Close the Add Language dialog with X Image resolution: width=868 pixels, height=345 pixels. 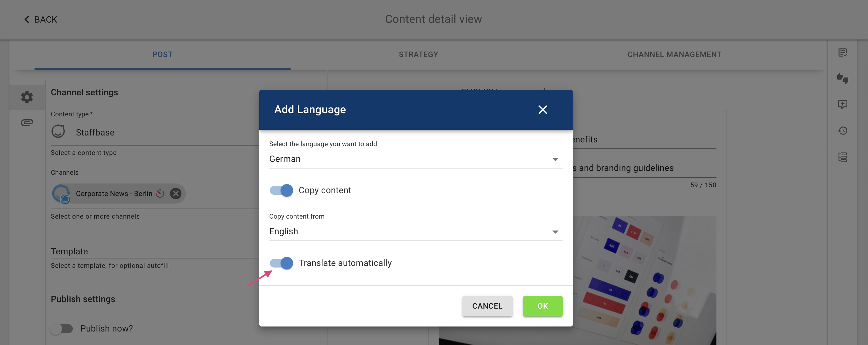pos(543,110)
